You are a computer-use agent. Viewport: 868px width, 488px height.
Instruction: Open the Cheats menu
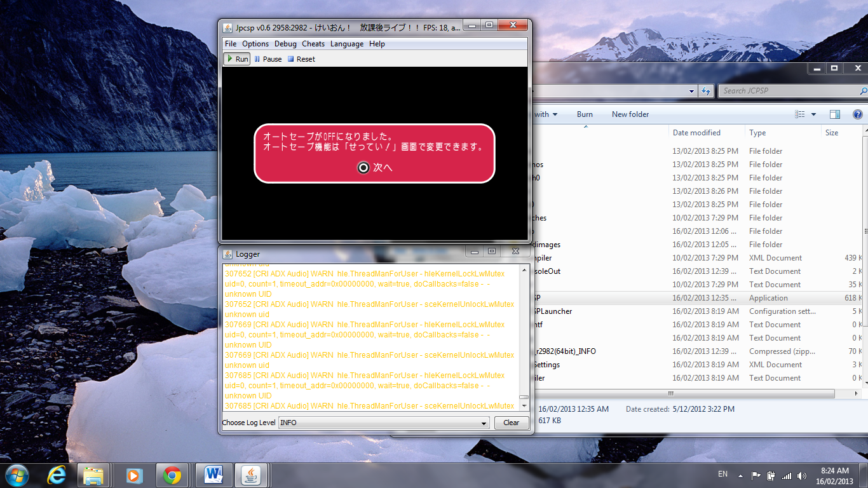(313, 44)
